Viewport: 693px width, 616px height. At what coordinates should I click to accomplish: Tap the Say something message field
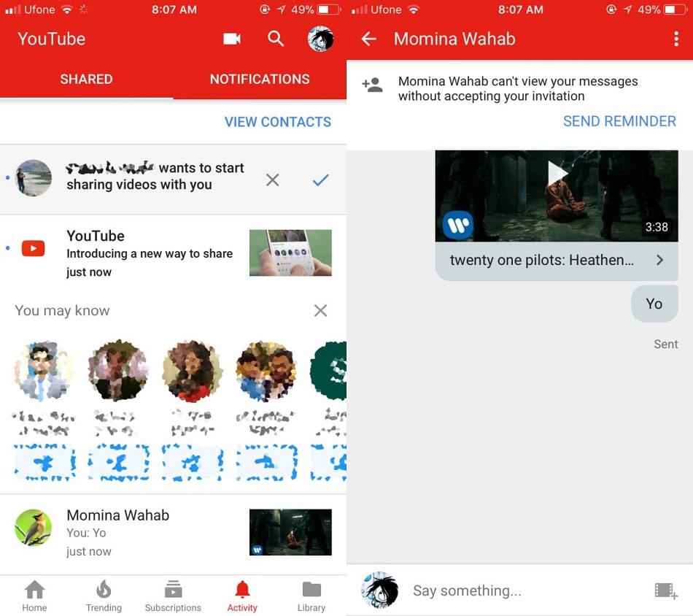click(x=467, y=590)
